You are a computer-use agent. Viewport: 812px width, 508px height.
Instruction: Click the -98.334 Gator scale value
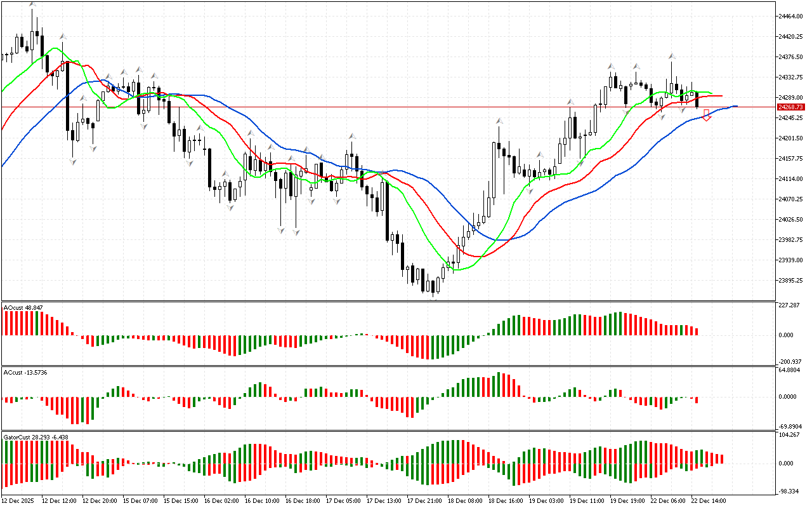click(790, 491)
